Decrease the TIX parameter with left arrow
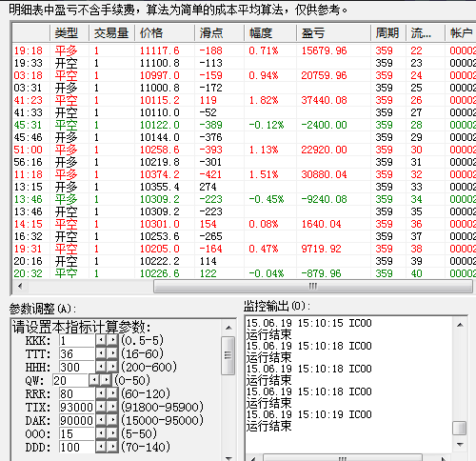 [101, 407]
